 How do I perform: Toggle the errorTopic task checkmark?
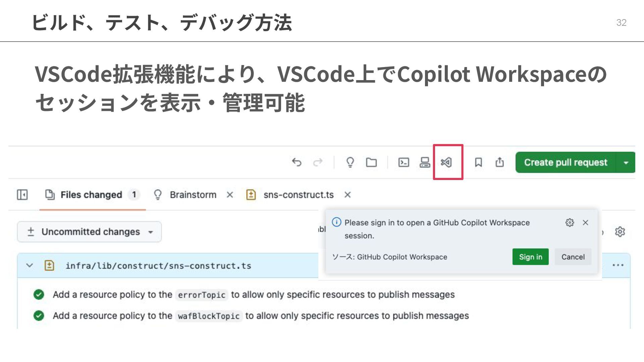click(39, 295)
